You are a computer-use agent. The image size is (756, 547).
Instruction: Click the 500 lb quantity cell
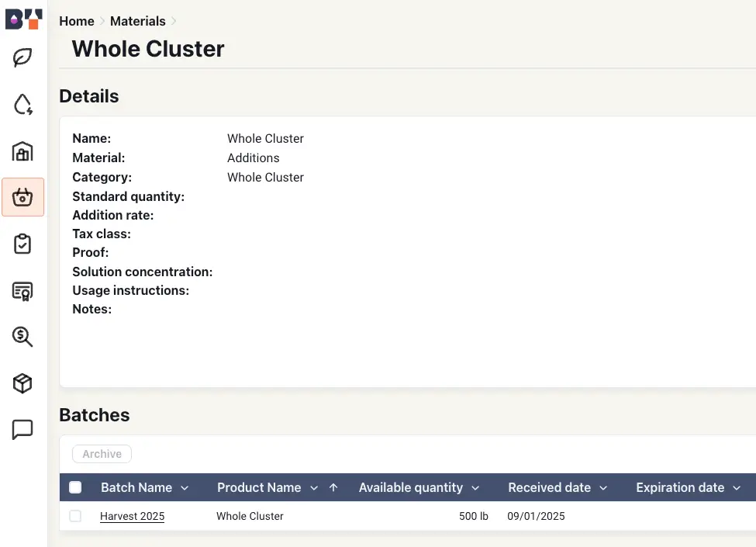[474, 516]
